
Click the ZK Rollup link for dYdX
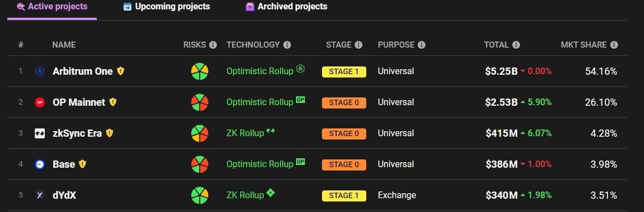click(x=245, y=195)
